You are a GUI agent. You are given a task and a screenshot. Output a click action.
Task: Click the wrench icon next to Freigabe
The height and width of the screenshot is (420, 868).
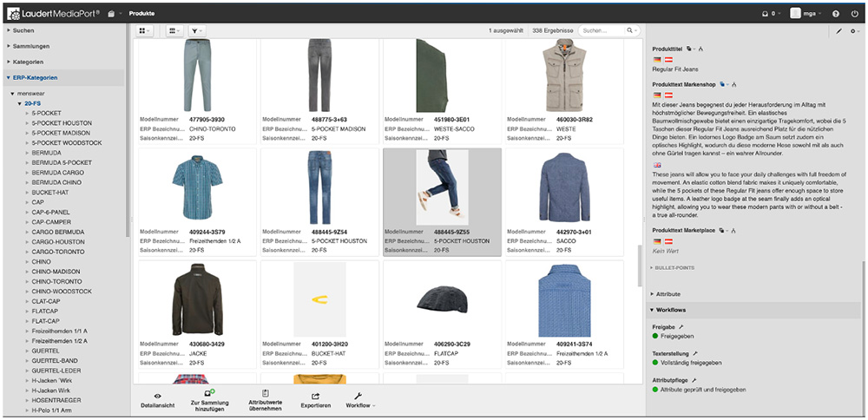coord(681,327)
